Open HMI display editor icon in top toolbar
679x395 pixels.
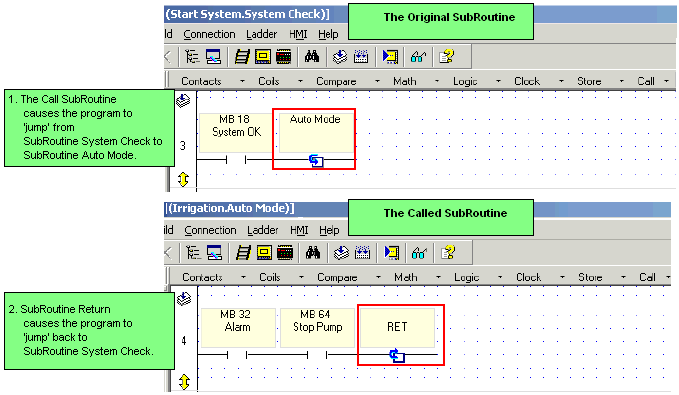pyautogui.click(x=262, y=56)
